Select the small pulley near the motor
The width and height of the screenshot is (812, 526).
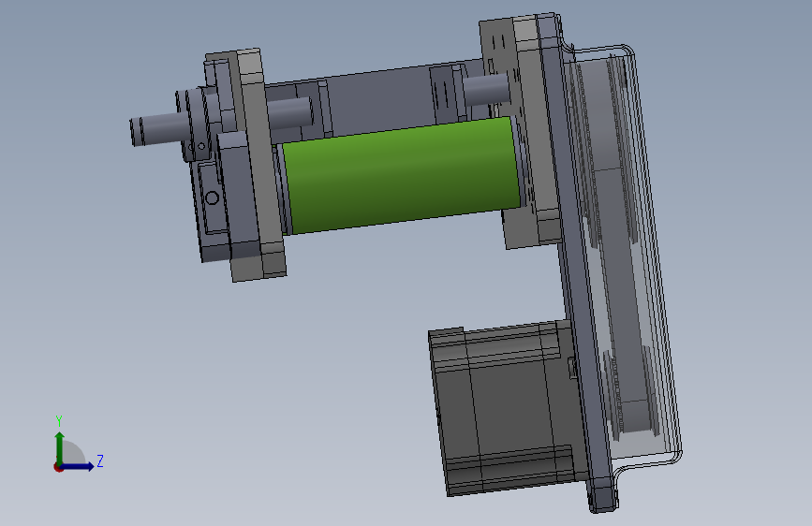(633, 392)
